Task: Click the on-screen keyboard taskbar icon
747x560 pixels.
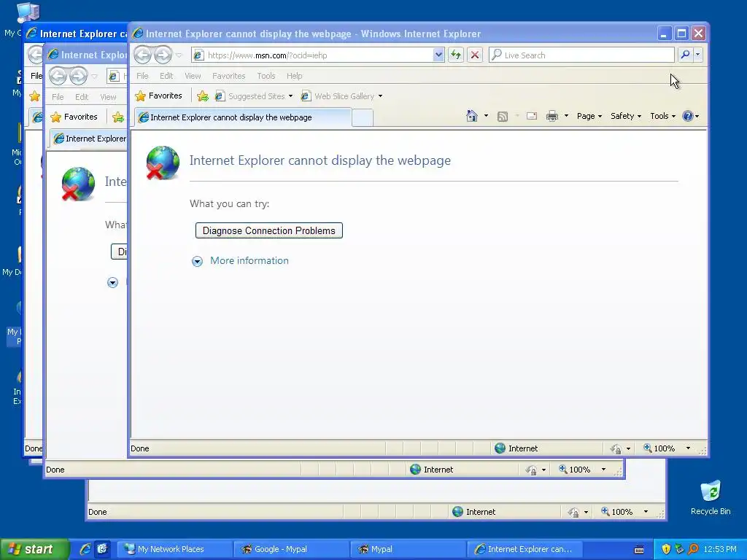Action: (639, 550)
